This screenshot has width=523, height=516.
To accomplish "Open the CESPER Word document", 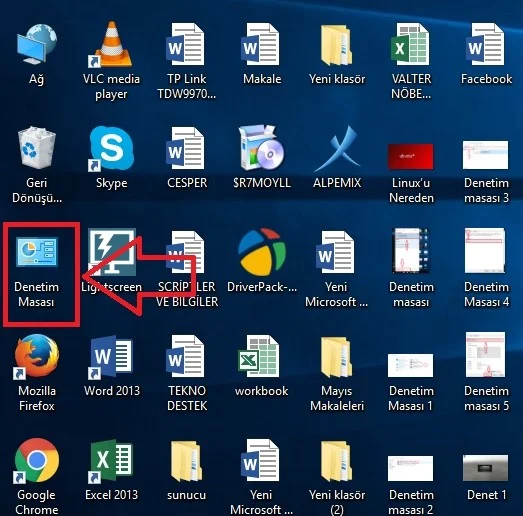I will (186, 148).
